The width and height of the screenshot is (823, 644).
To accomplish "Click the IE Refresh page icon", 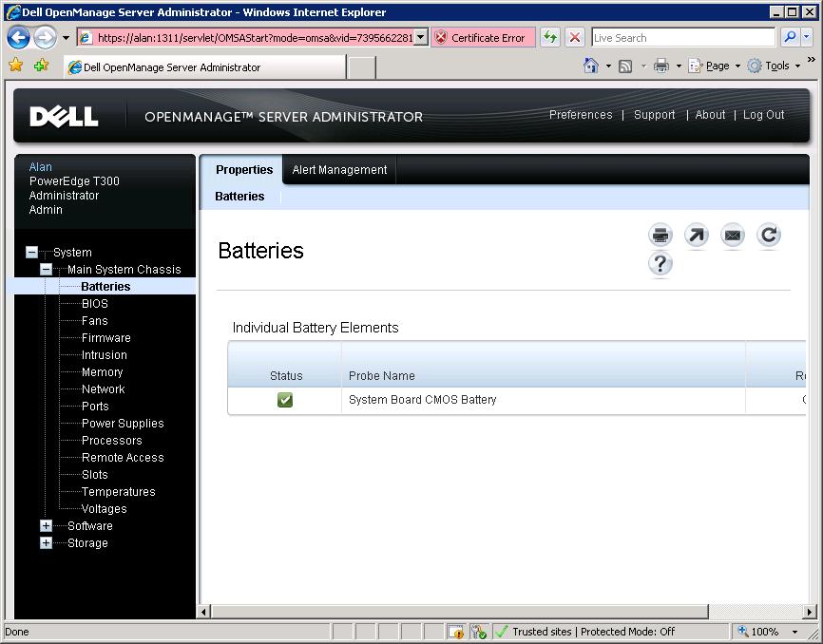I will tap(550, 38).
